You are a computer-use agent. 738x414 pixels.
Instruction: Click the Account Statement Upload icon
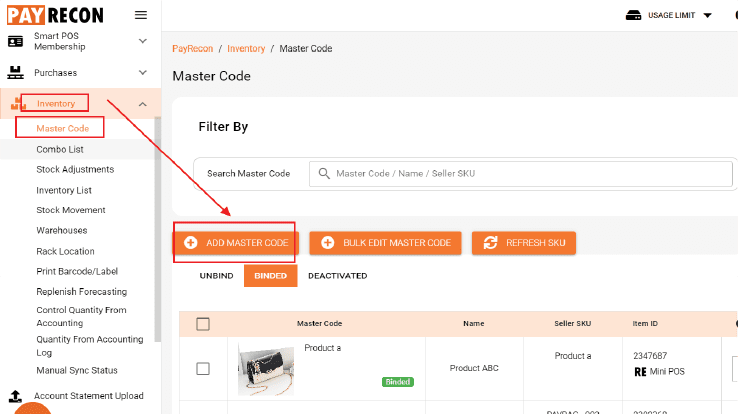pos(15,396)
